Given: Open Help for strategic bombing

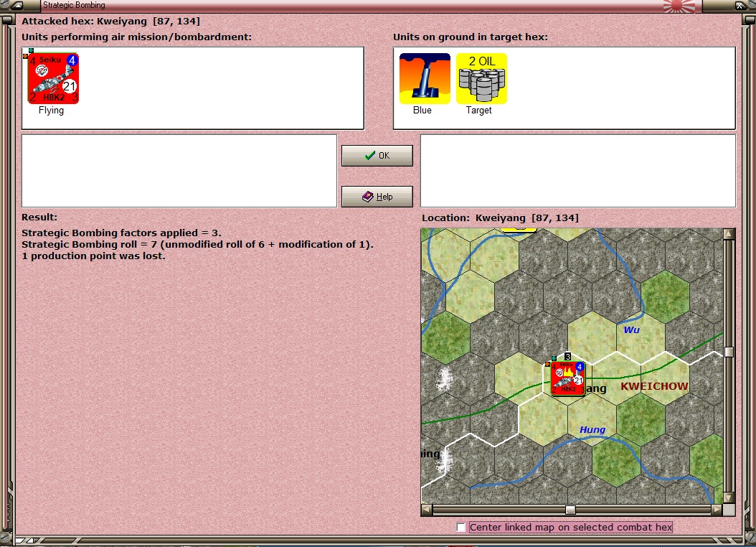Looking at the screenshot, I should point(377,196).
